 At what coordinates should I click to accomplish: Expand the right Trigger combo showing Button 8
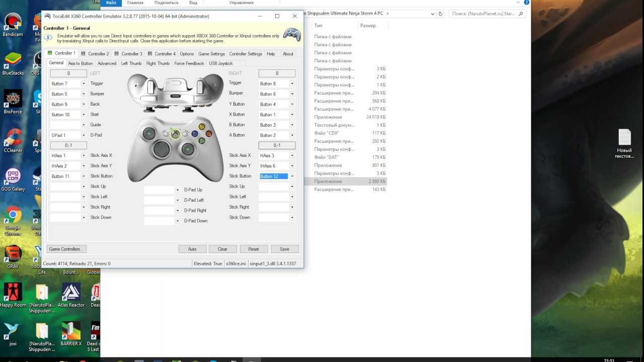[292, 83]
